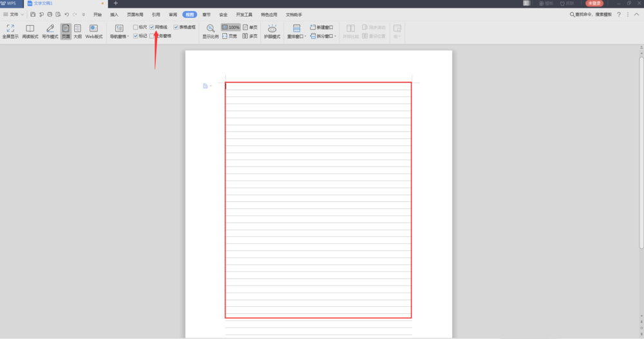This screenshot has width=644, height=339.
Task: Open the Special Features (特色应用) tab
Action: (269, 14)
